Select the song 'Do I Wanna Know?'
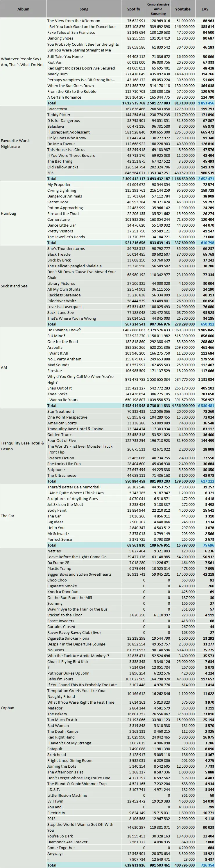 [64, 330]
